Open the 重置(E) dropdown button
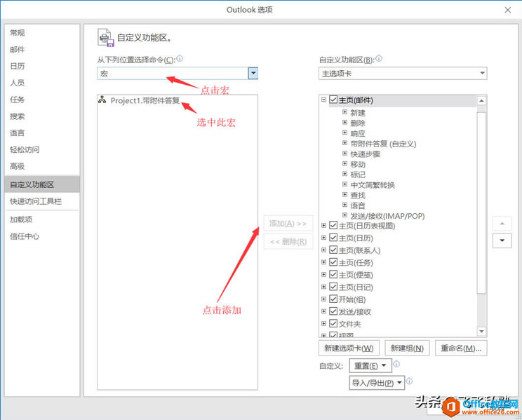The image size is (522, 420). pos(370,366)
